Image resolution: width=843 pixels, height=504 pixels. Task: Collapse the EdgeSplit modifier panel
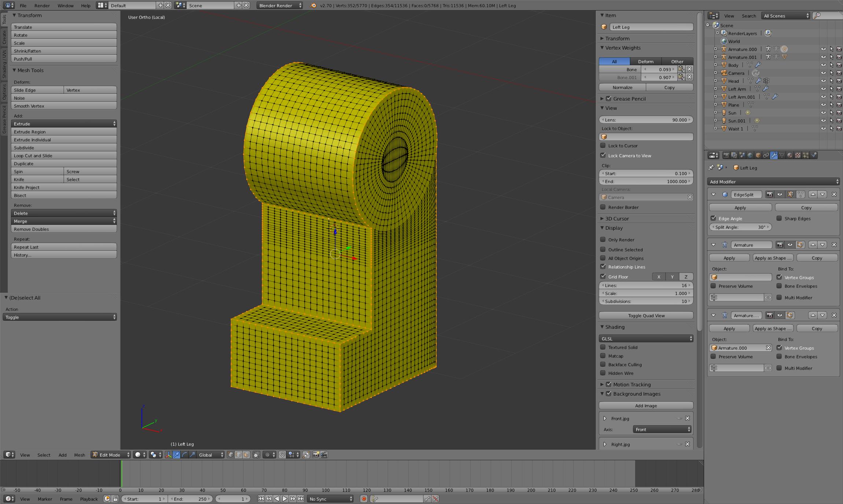(x=713, y=194)
